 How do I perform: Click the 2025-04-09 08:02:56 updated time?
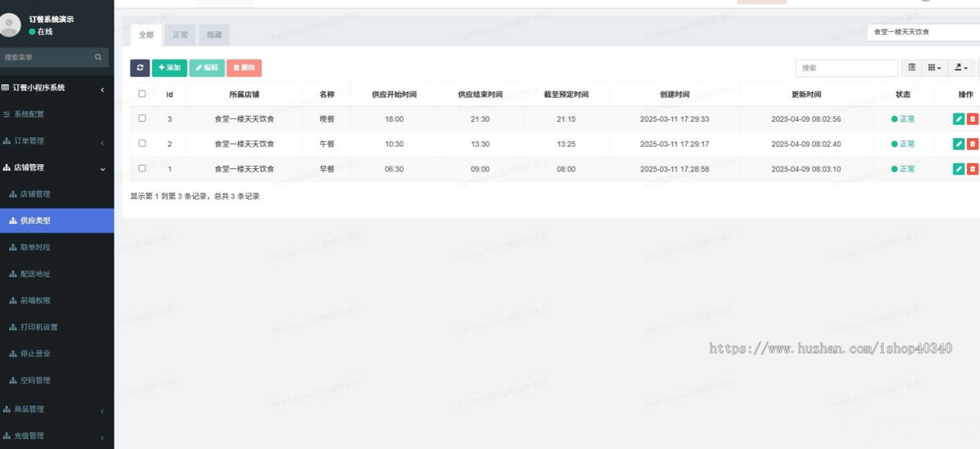pos(806,119)
